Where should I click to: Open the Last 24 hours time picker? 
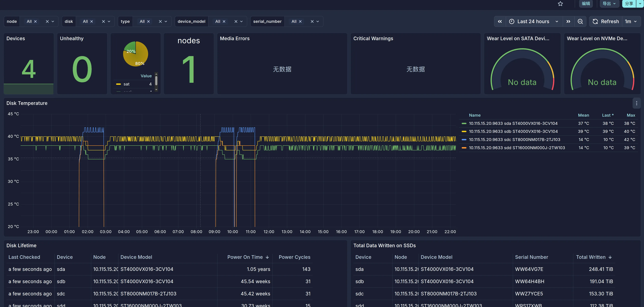coord(533,21)
